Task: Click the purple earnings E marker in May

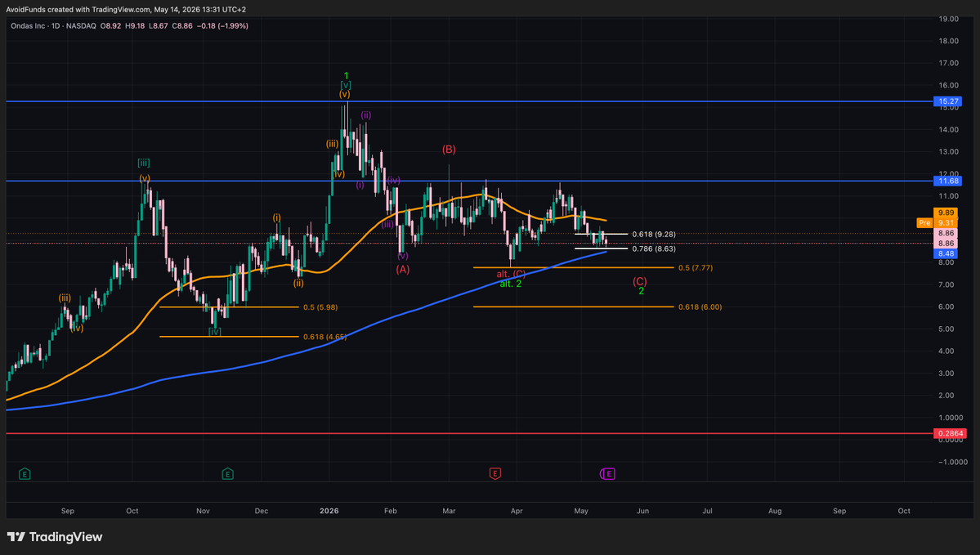Action: click(607, 474)
